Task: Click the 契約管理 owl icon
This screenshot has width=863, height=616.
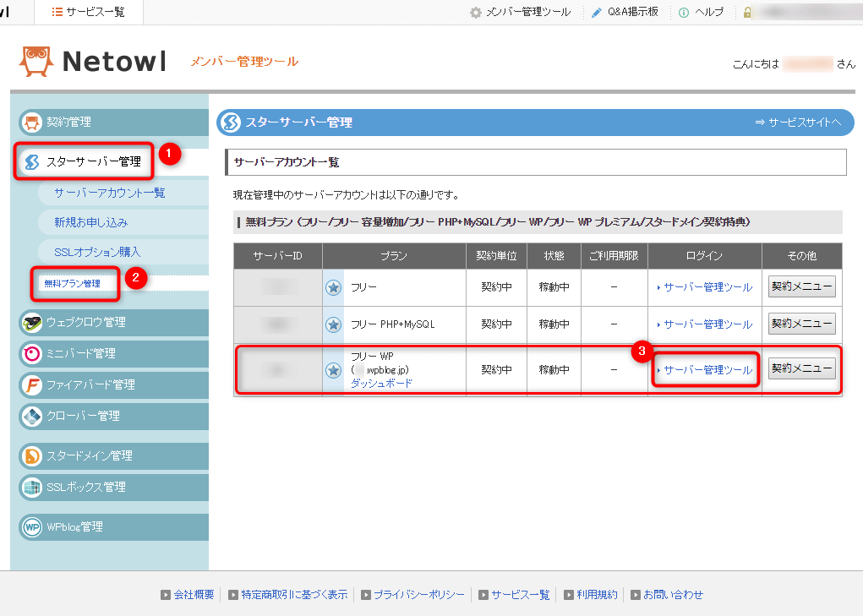Action: click(32, 122)
